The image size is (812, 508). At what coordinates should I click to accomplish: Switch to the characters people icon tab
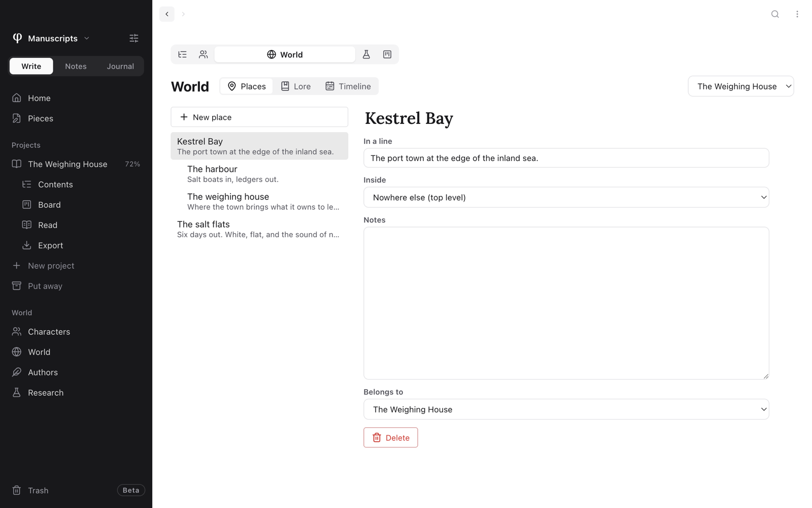pos(204,54)
